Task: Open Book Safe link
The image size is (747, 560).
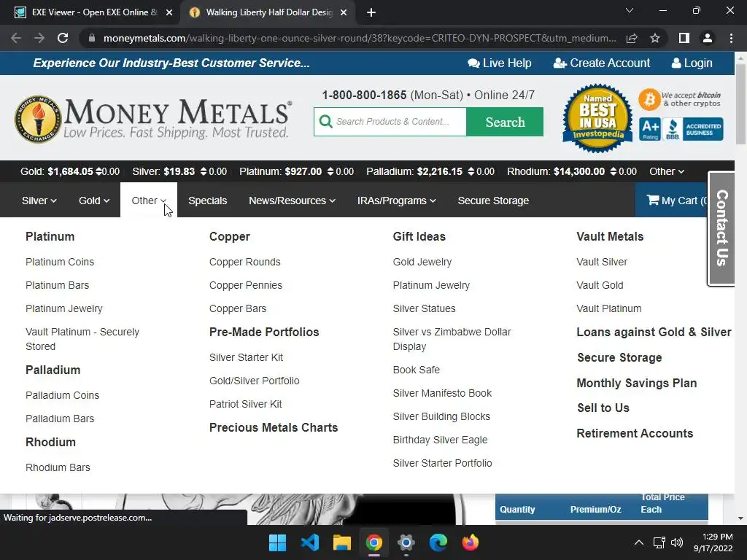Action: (417, 370)
